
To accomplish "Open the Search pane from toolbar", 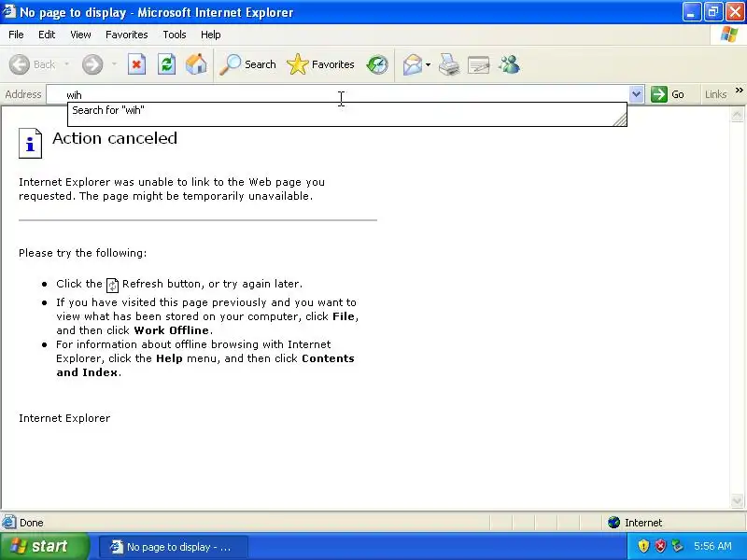I will [247, 64].
